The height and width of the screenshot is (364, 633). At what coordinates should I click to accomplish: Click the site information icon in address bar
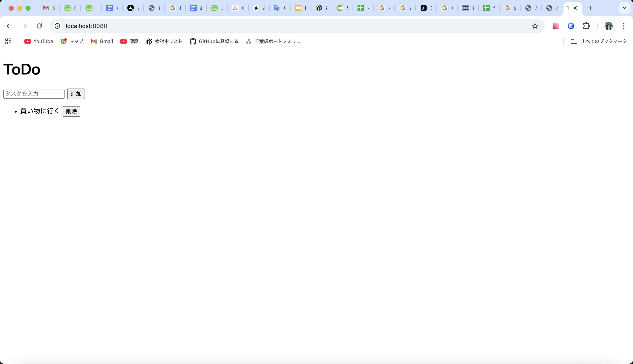pyautogui.click(x=57, y=26)
